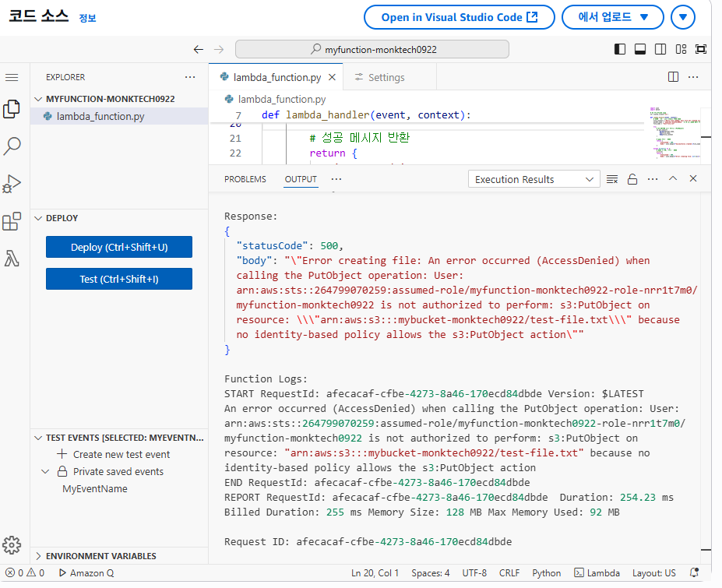Click Amazon Q in the status bar
This screenshot has height=588, width=722.
tap(86, 572)
